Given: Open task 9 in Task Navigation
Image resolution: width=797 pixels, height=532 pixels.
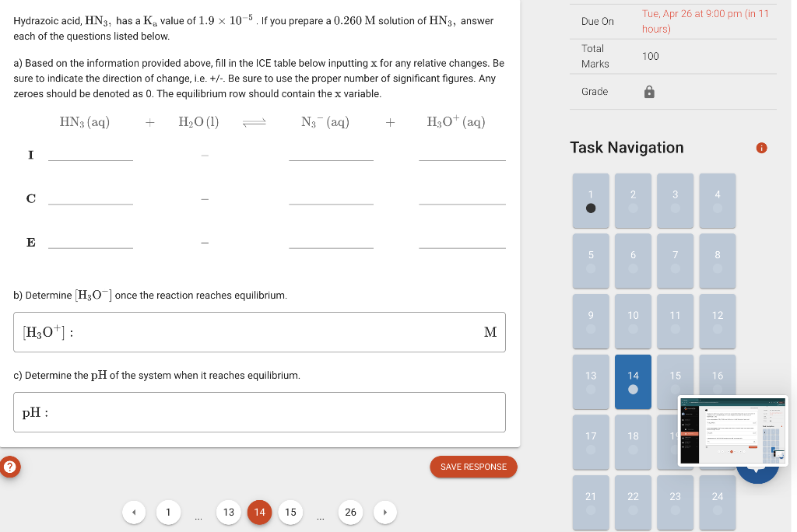Looking at the screenshot, I should (x=591, y=322).
